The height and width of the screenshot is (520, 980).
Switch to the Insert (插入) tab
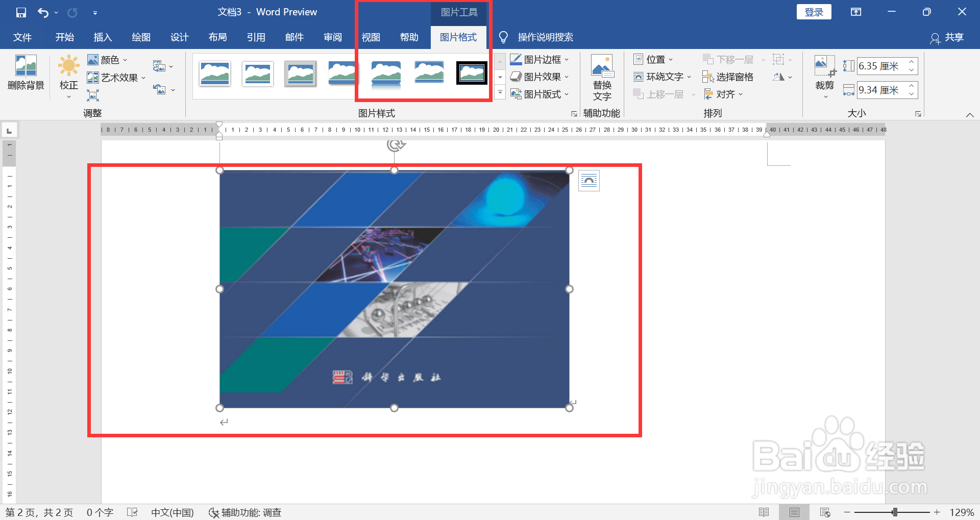103,37
